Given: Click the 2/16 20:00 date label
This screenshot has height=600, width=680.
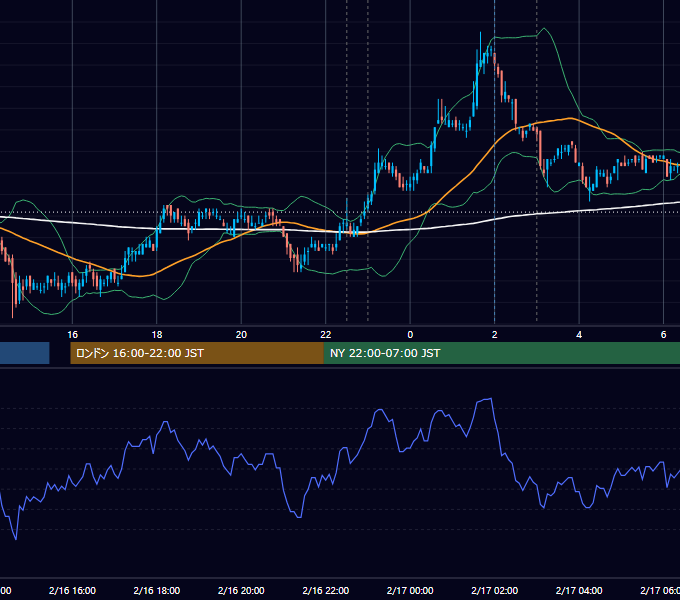Looking at the screenshot, I should (x=241, y=590).
